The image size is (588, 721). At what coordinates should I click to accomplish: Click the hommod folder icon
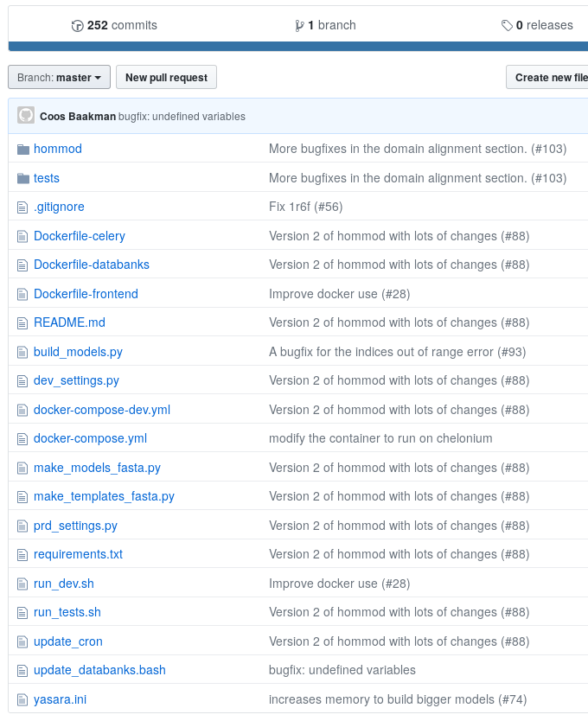(23, 149)
